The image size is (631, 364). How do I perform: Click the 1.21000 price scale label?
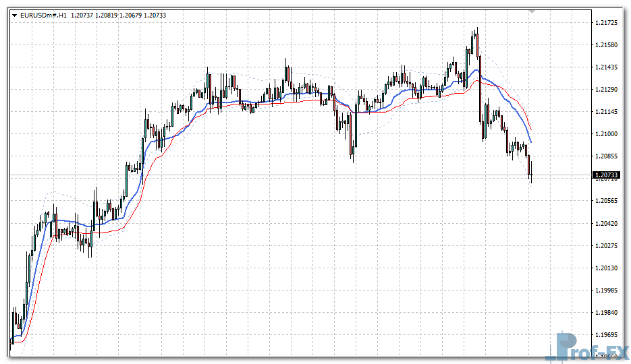pos(607,134)
